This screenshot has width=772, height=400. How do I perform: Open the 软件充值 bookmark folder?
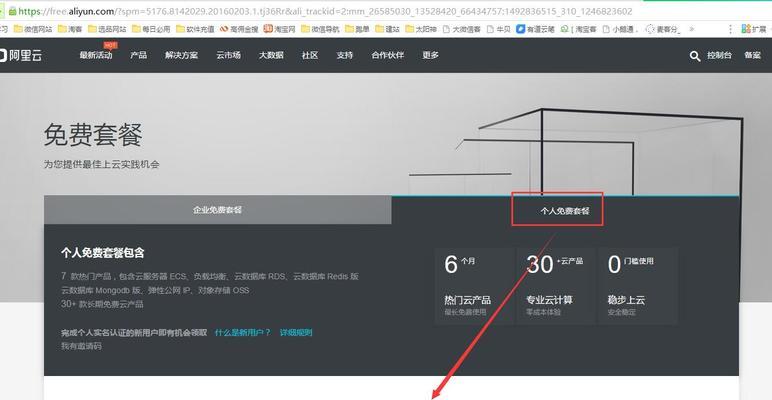(x=195, y=29)
